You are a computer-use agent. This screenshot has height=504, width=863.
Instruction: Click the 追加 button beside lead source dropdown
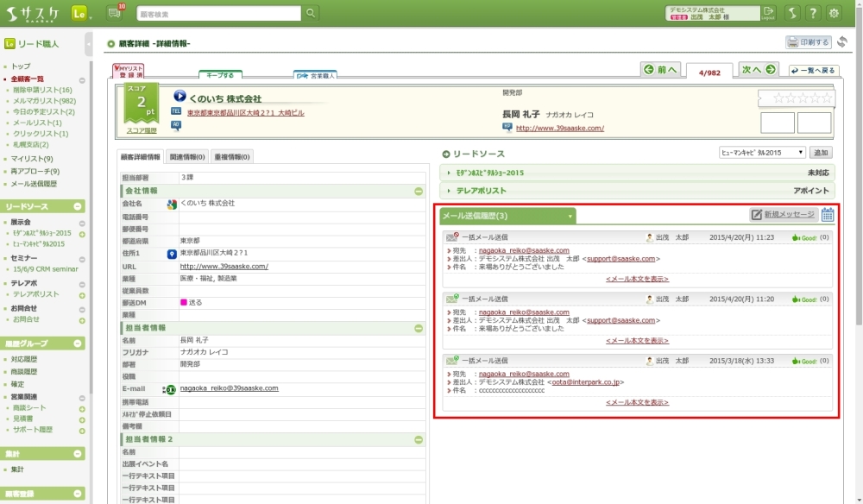click(821, 153)
